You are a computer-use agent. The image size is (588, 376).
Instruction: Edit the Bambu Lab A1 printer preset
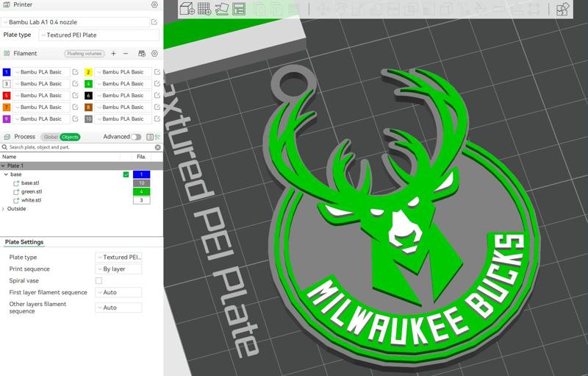click(x=154, y=22)
